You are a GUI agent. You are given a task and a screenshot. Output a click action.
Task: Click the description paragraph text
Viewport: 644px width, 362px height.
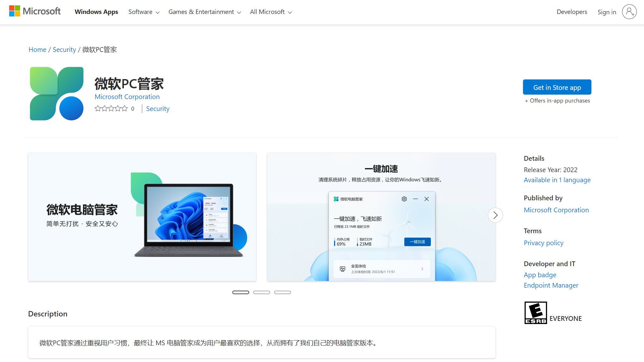click(209, 343)
